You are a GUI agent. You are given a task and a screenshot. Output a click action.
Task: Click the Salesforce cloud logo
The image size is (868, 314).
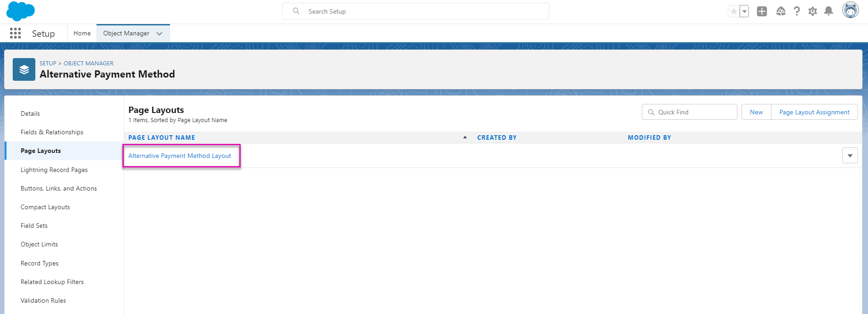20,11
